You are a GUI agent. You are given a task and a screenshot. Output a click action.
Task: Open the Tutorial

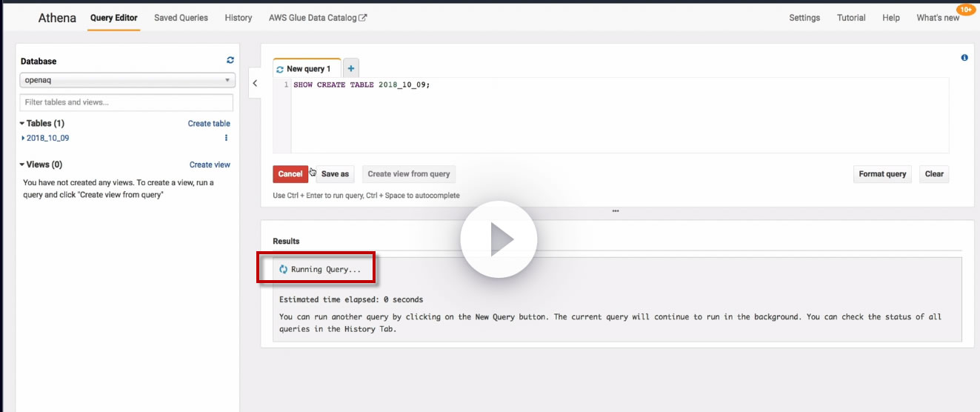point(851,18)
